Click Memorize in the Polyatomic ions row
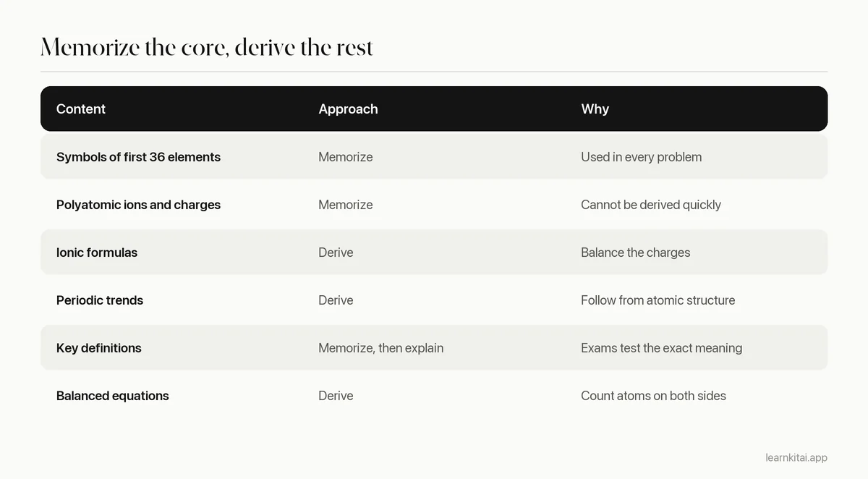The height and width of the screenshot is (479, 868). (x=346, y=205)
